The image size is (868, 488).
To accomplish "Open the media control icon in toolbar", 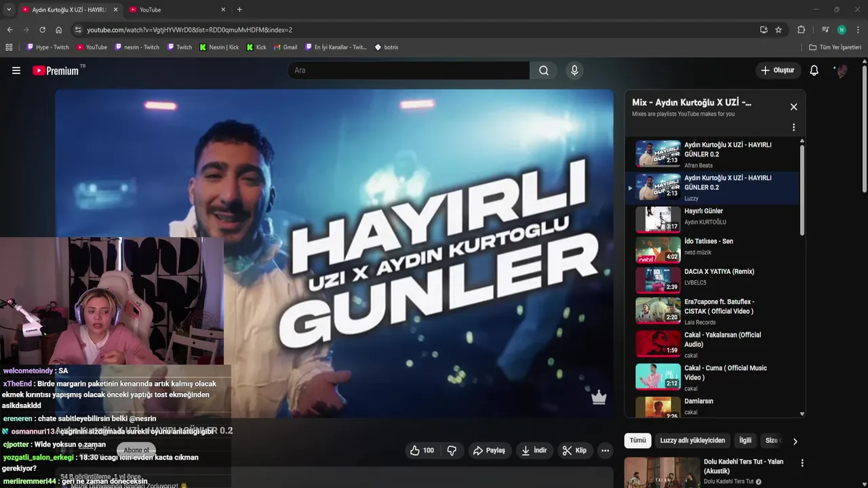I will coord(825,30).
